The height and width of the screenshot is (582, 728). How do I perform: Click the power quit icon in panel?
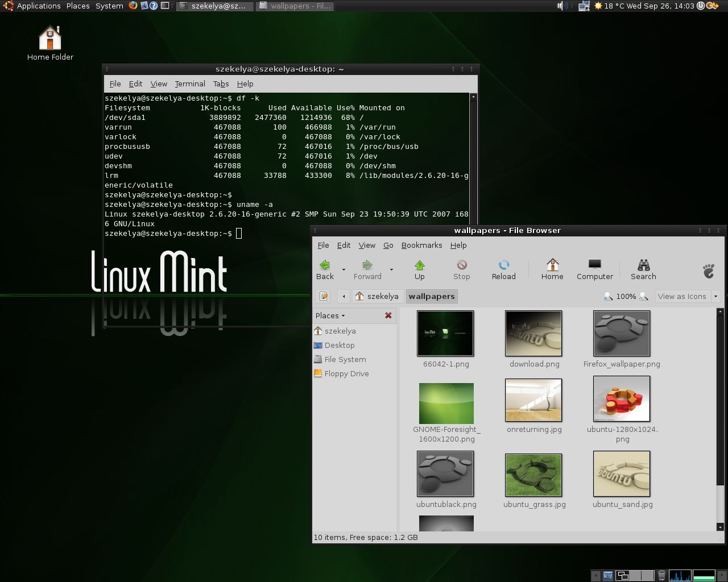tap(701, 6)
